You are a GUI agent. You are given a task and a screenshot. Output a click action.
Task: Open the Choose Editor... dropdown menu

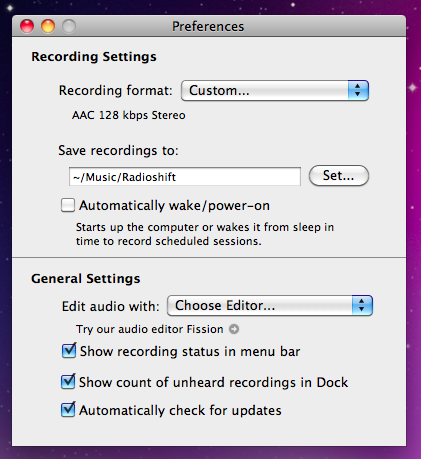[x=270, y=305]
